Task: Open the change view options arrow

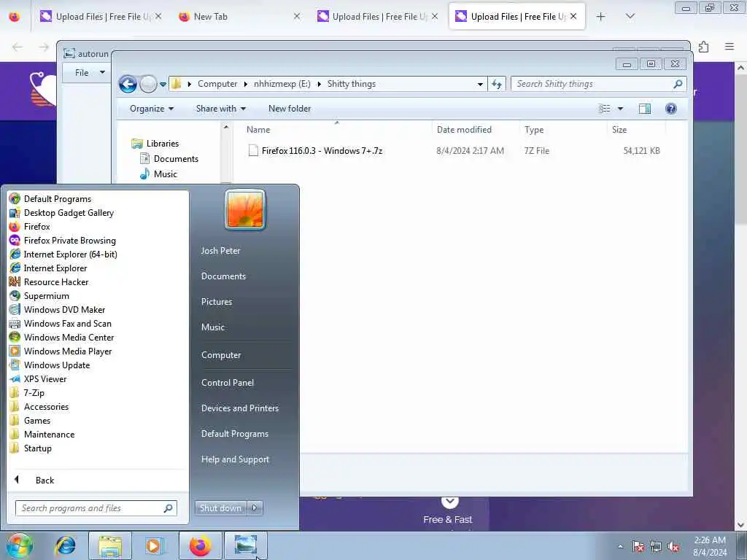Action: [620, 109]
